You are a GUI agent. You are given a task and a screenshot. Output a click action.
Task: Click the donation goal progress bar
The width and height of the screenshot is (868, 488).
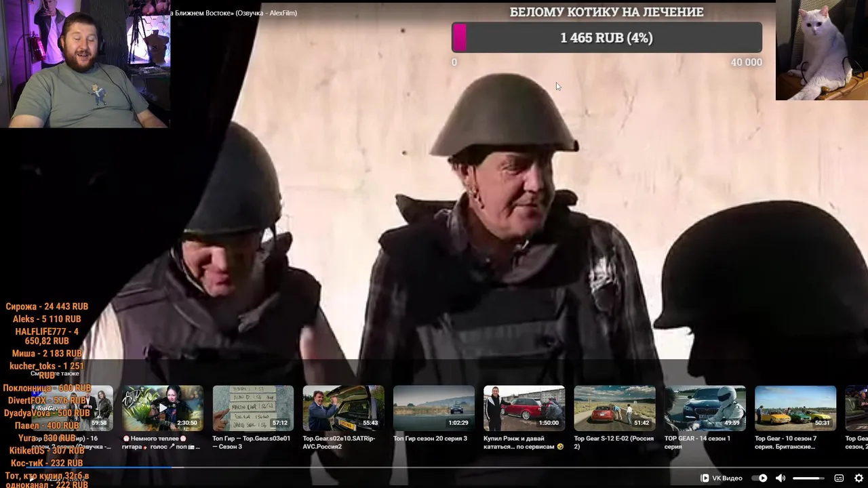(607, 38)
